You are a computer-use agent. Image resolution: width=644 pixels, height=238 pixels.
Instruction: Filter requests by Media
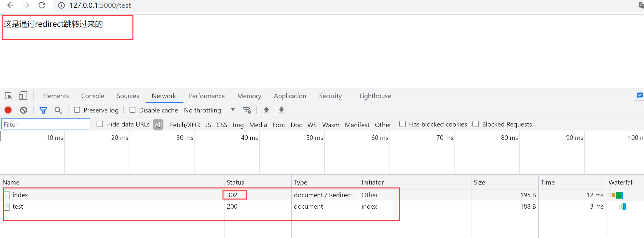click(x=258, y=125)
